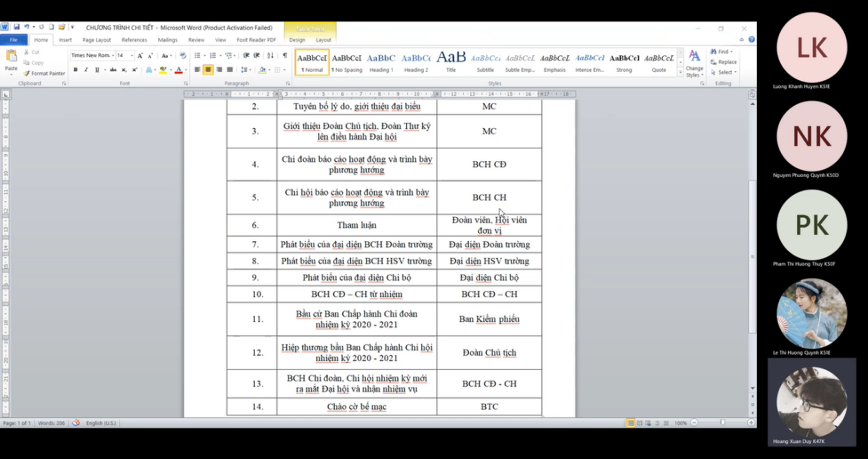Click the 'Tham luận' table cell

click(357, 225)
